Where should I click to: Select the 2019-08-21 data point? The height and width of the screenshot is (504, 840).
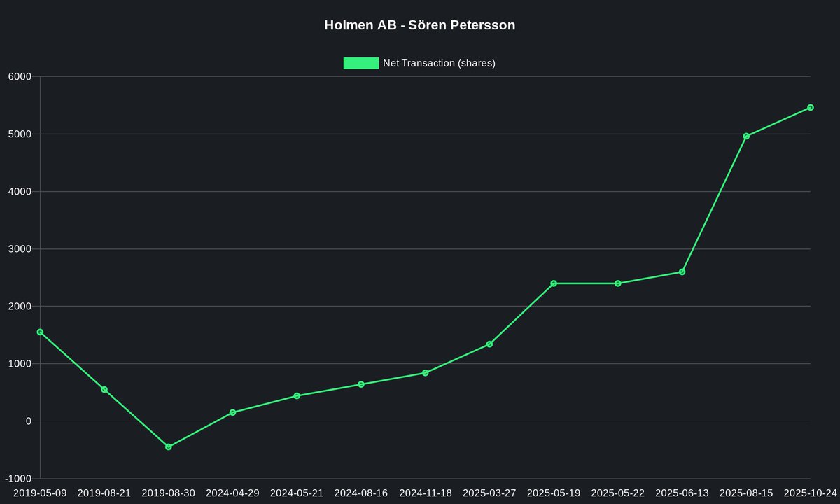coord(104,390)
